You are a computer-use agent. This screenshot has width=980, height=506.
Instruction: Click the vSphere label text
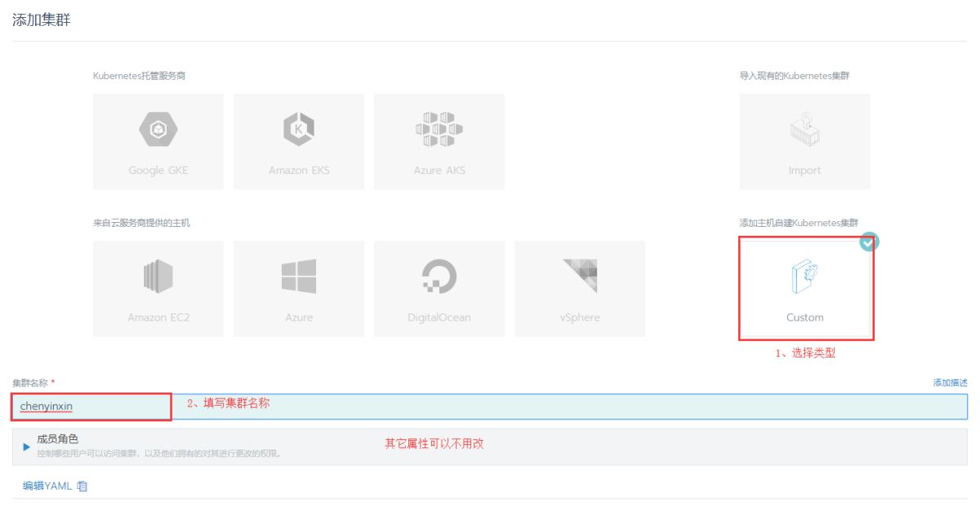coord(580,317)
